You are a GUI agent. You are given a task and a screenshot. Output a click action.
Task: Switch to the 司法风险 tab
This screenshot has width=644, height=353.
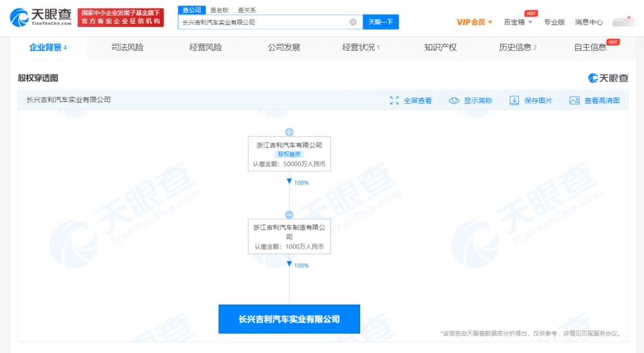coord(127,47)
